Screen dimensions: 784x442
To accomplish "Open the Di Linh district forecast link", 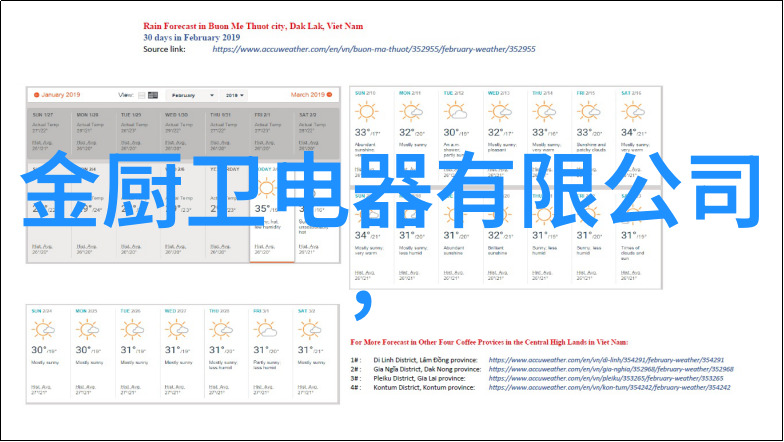I will (606, 360).
